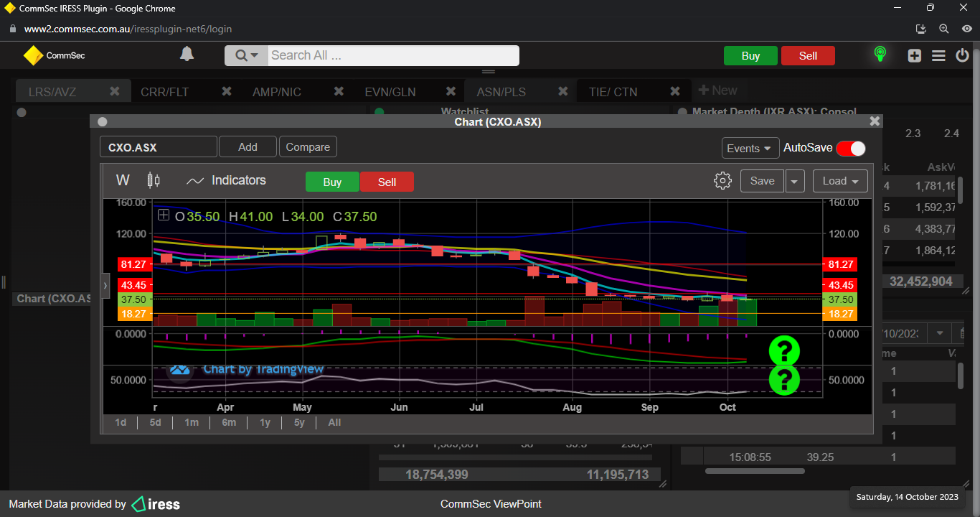
Task: Close the EVN/GLN tab
Action: coord(451,91)
